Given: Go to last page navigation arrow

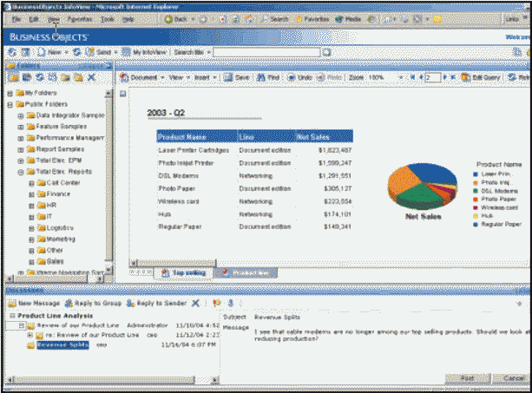Looking at the screenshot, I should (453, 78).
